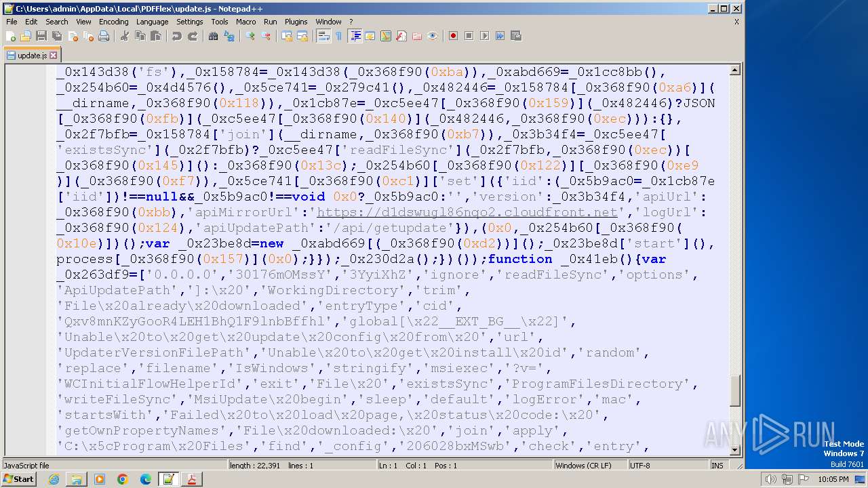Open the Windows Start menu
868x488 pixels.
18,479
